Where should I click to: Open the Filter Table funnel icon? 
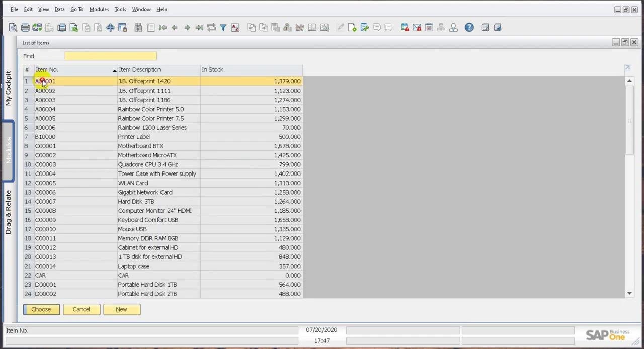point(223,28)
